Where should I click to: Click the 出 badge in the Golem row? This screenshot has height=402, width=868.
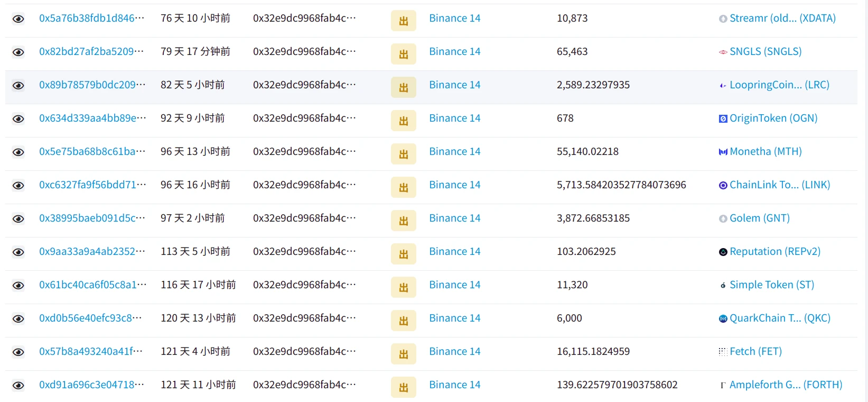tap(403, 221)
